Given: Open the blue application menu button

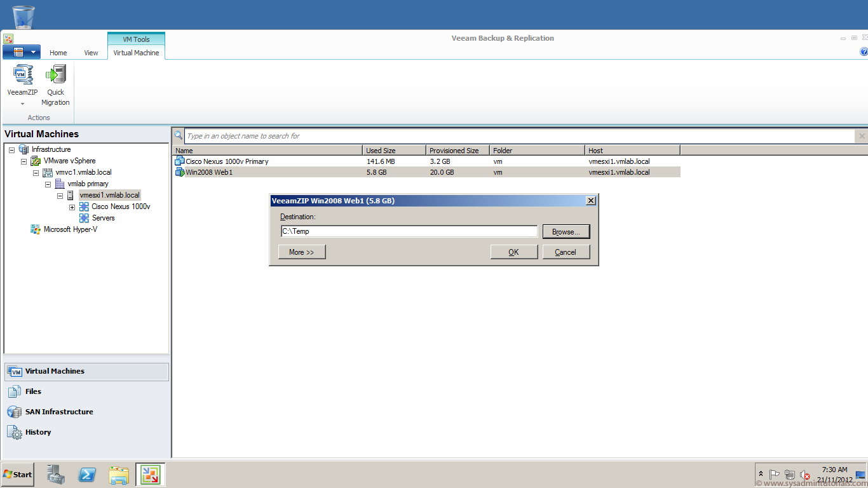Looking at the screenshot, I should tap(22, 52).
